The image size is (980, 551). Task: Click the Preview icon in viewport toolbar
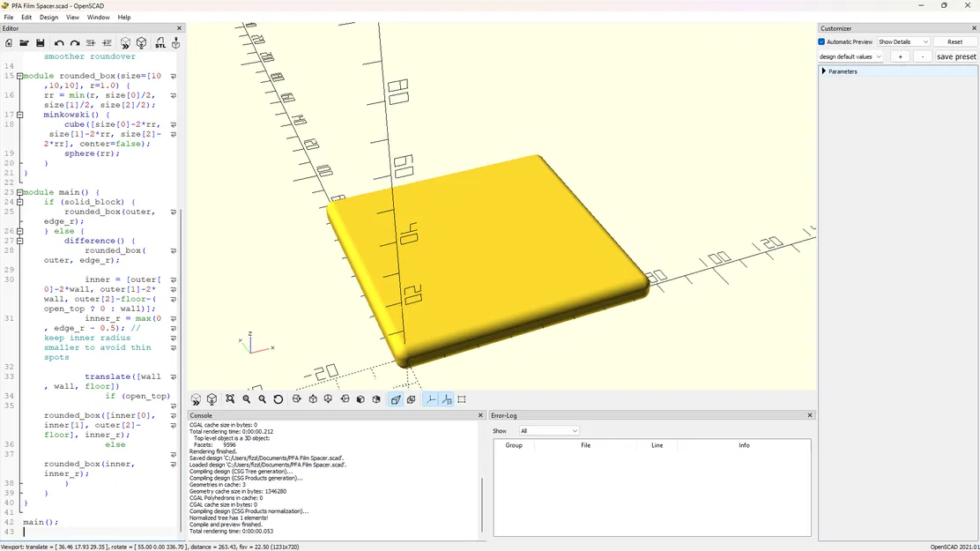197,399
